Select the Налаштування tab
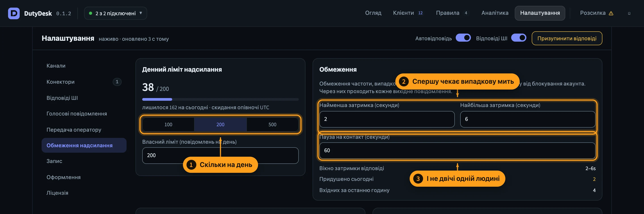The height and width of the screenshot is (214, 644). [x=540, y=13]
